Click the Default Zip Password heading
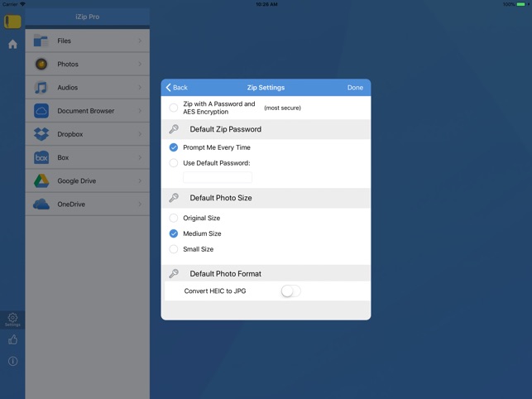This screenshot has width=532, height=399. [226, 129]
